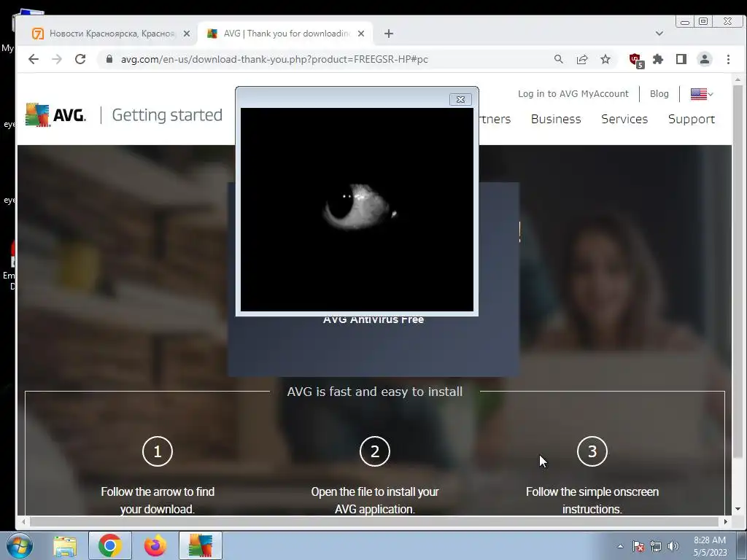Open Chrome profile avatar
The height and width of the screenshot is (560, 747).
(705, 59)
